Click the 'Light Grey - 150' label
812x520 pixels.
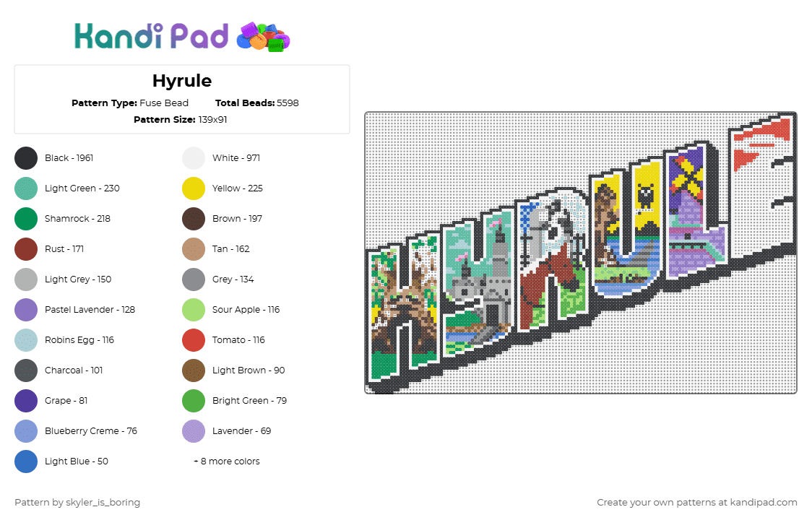pyautogui.click(x=78, y=279)
